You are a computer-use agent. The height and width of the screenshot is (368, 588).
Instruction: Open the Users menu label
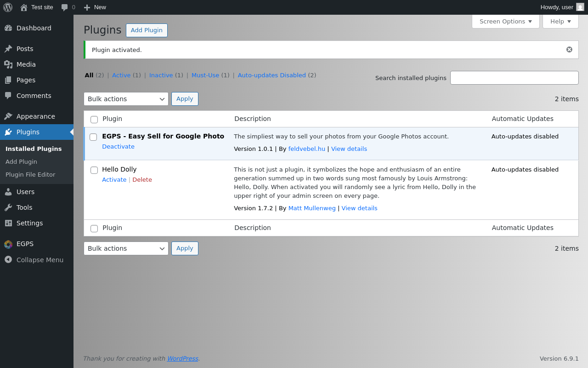(x=25, y=192)
